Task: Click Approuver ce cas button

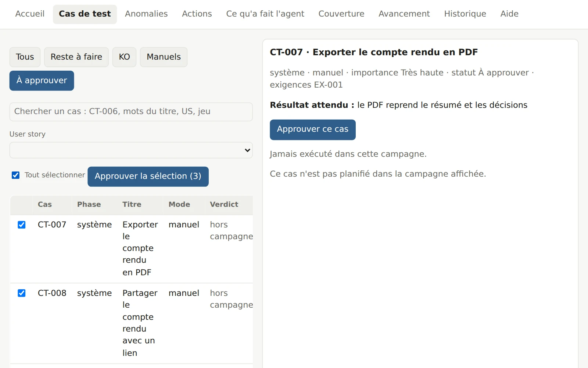Action: 313,130
